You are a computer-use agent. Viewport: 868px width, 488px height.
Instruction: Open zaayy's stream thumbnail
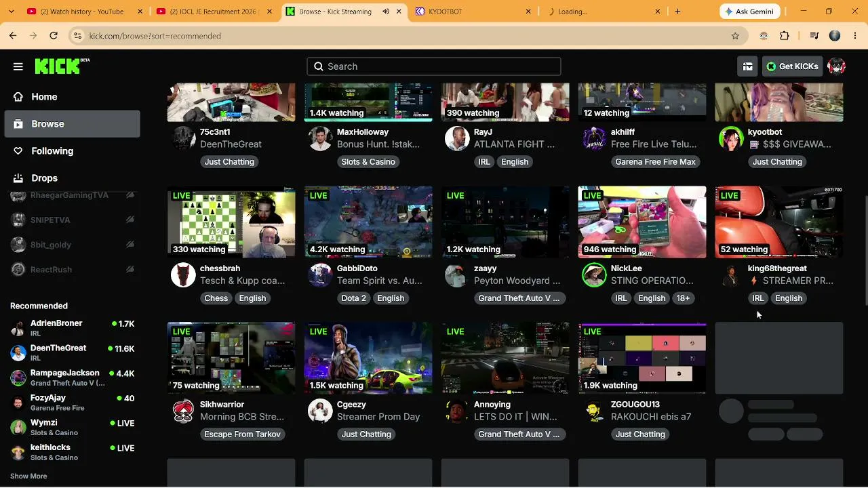tap(505, 222)
